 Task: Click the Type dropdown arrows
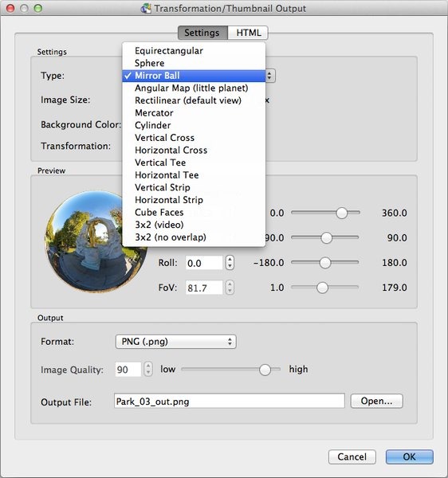(269, 76)
